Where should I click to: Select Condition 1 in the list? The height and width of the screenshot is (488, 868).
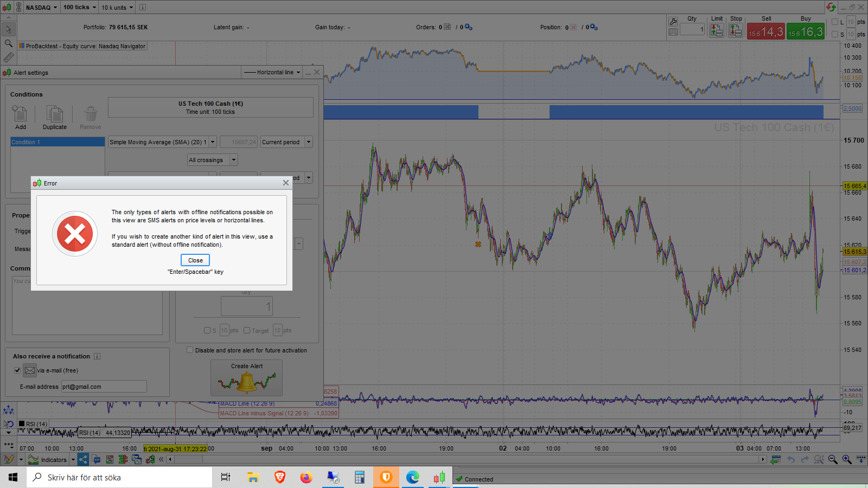click(x=58, y=142)
